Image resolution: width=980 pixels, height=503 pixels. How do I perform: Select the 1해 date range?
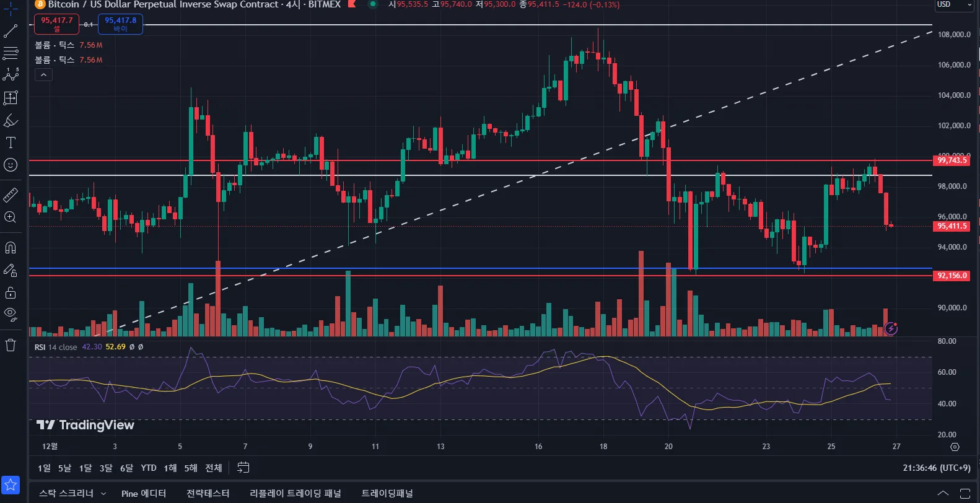click(170, 468)
